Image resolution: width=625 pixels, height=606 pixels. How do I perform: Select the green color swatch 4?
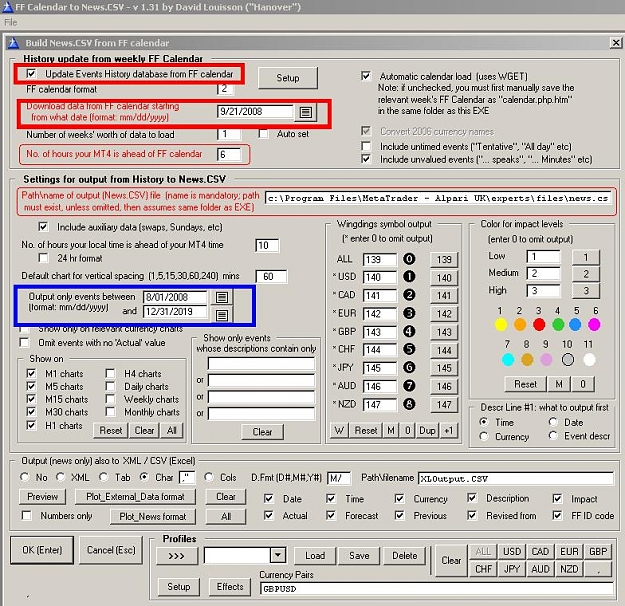(x=558, y=325)
